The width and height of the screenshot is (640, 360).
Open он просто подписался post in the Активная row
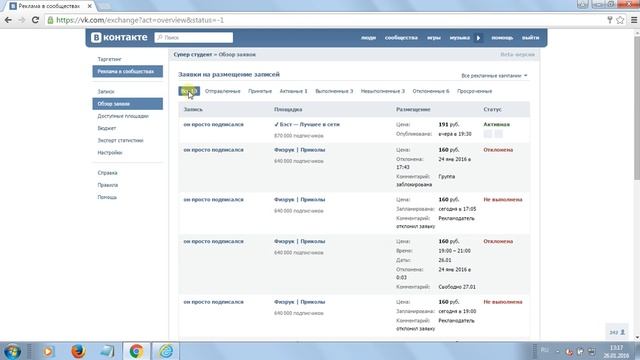point(213,124)
